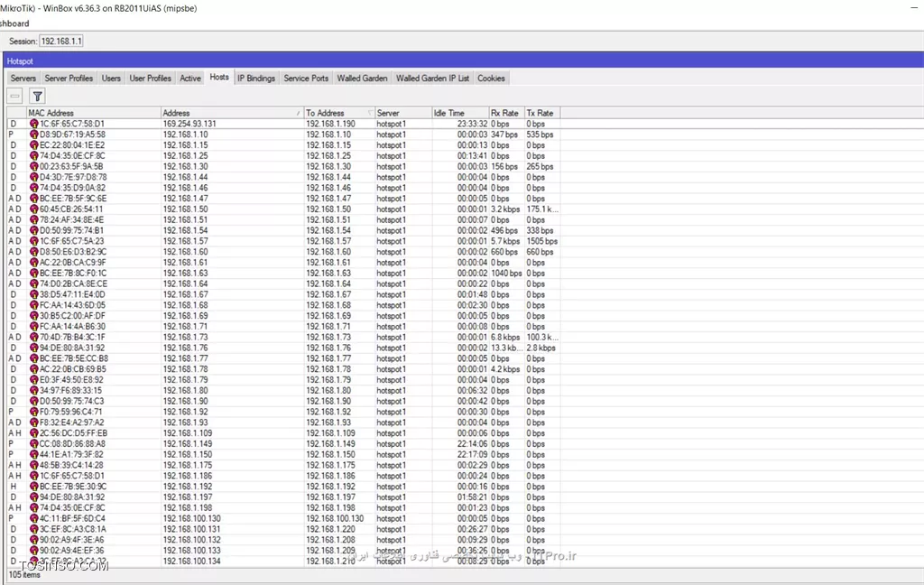
Task: Click Rx Rate value 6.8 kbps
Action: coord(505,338)
